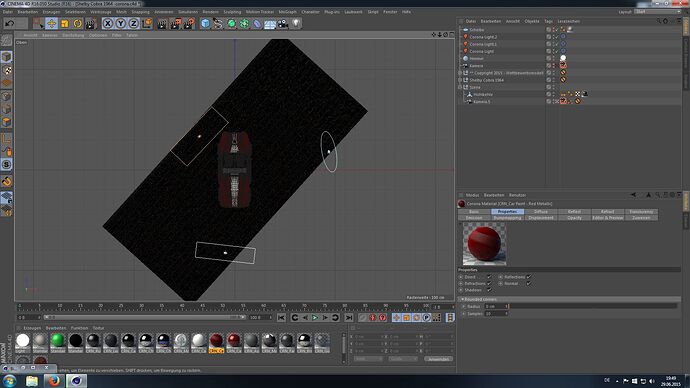Click the floor environment icon

[270, 23]
